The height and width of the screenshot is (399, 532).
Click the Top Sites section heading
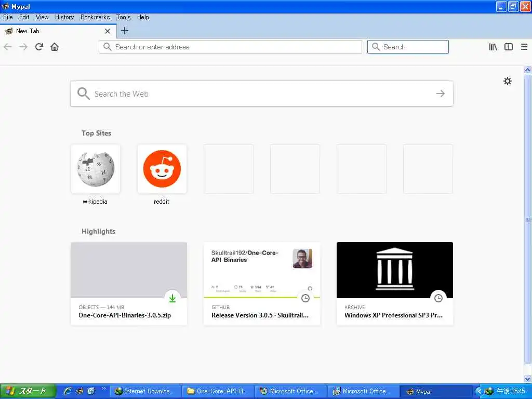96,133
